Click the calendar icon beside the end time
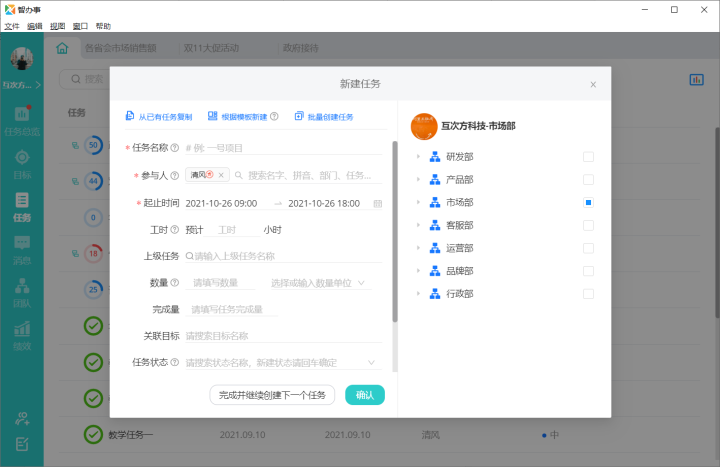This screenshot has height=467, width=720. point(377,203)
